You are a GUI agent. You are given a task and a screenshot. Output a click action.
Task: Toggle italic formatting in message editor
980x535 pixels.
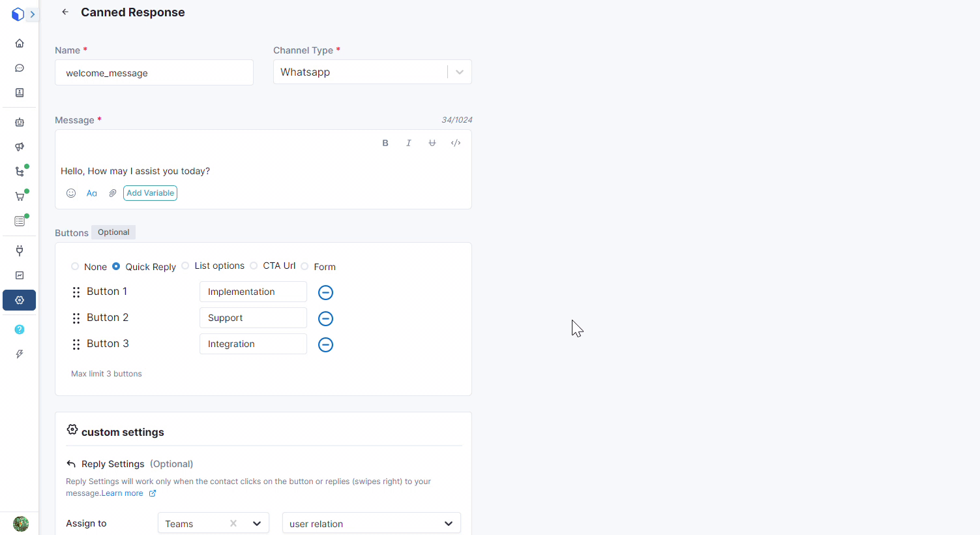click(409, 143)
